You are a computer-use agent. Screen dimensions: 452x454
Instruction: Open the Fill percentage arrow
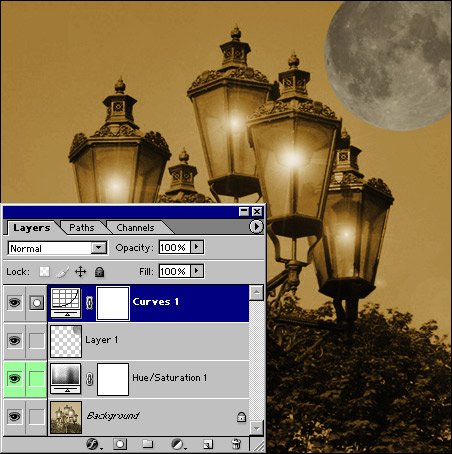click(x=197, y=271)
